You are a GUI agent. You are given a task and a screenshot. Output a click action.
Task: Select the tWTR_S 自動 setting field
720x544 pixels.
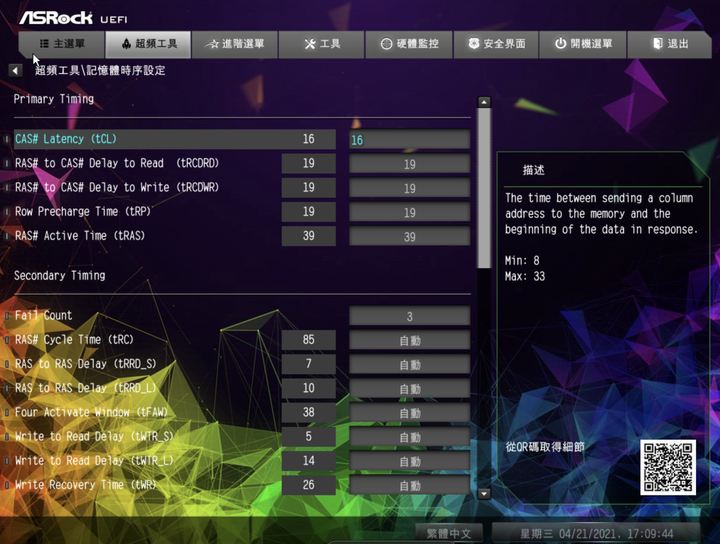tap(410, 437)
